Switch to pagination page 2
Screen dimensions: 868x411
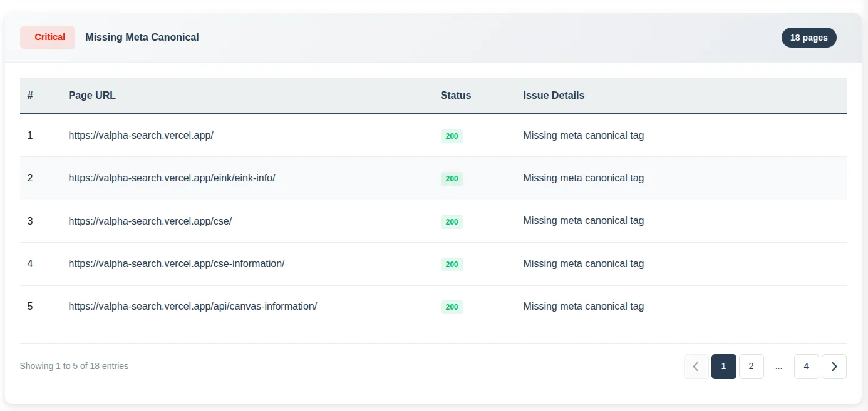[x=751, y=366]
